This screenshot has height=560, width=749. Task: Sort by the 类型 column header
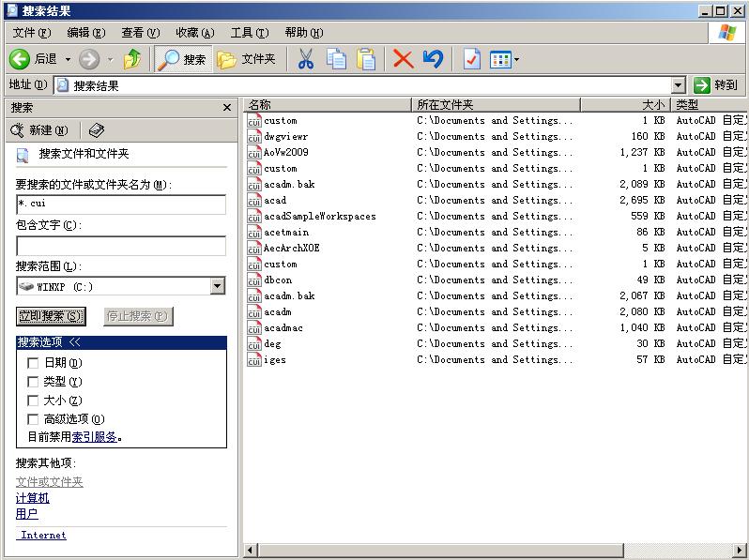tap(709, 104)
